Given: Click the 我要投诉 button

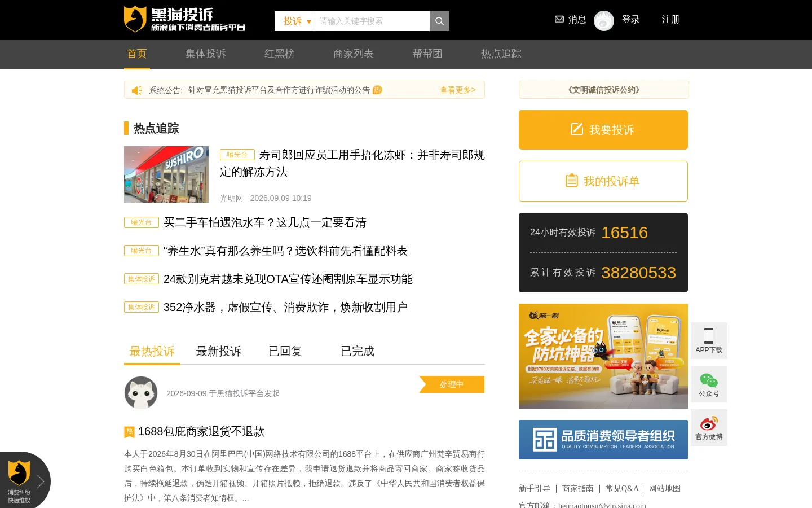Looking at the screenshot, I should pyautogui.click(x=603, y=130).
